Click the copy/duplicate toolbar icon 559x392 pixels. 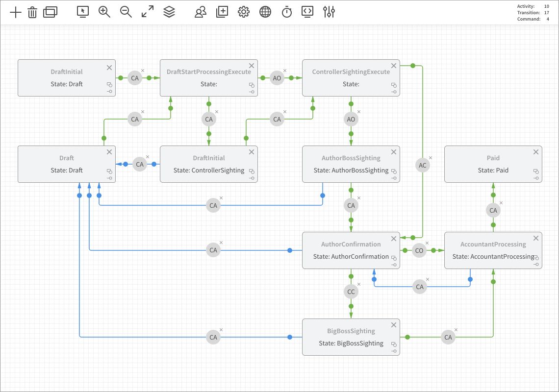point(51,12)
